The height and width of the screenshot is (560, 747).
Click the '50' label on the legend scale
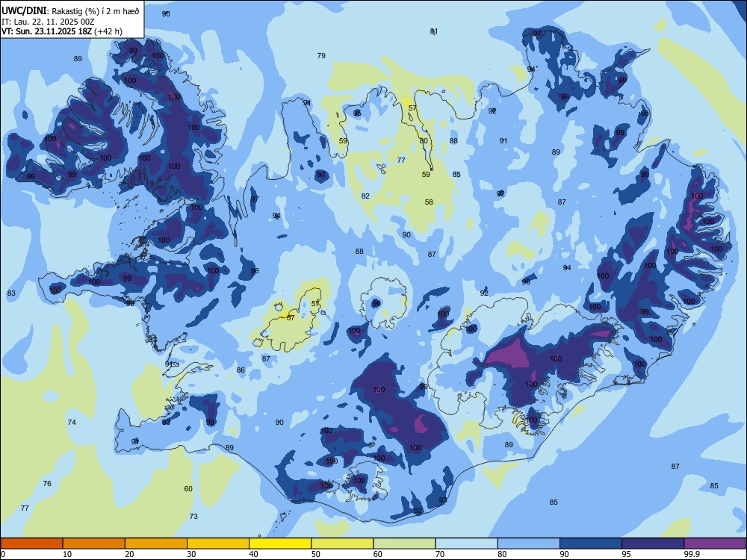(315, 554)
